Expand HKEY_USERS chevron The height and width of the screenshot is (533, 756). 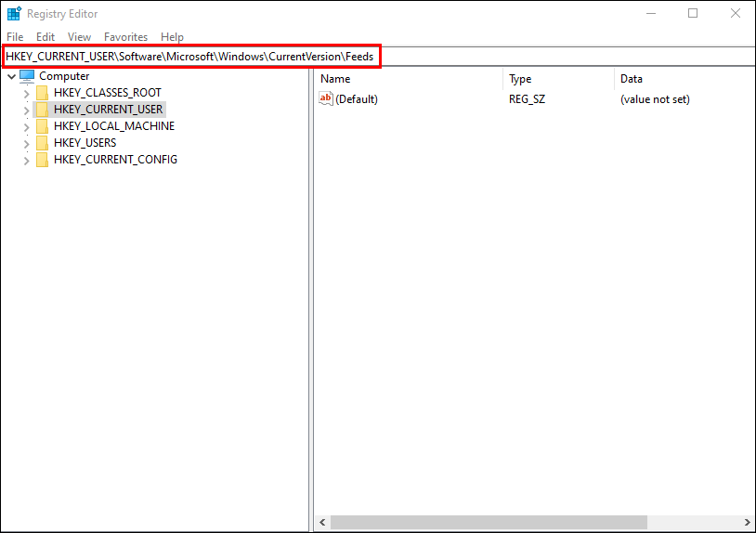click(27, 144)
